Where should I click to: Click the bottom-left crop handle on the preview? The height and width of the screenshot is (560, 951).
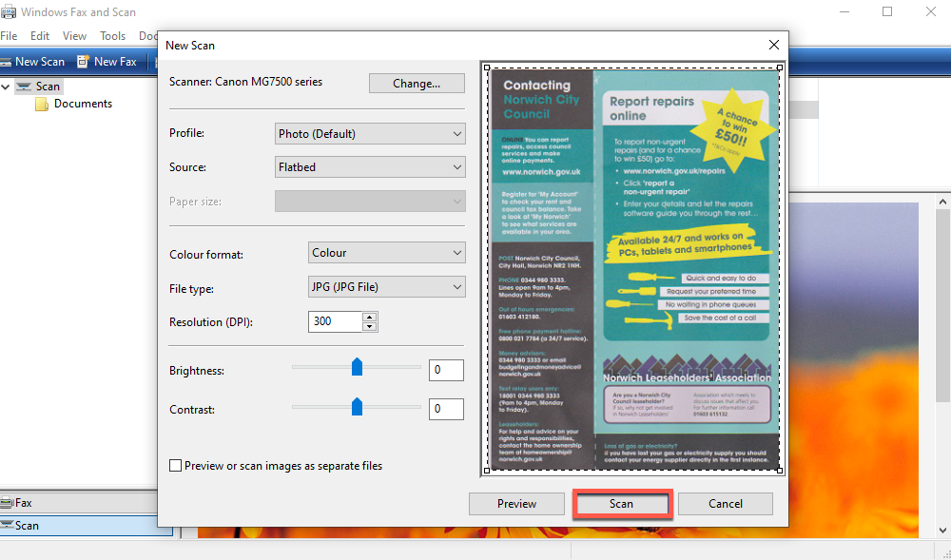tap(486, 471)
